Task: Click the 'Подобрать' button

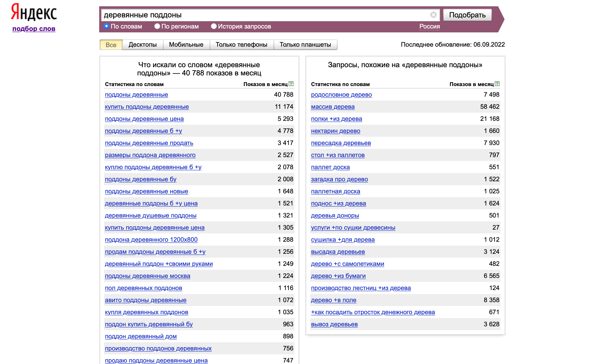Action: click(467, 15)
